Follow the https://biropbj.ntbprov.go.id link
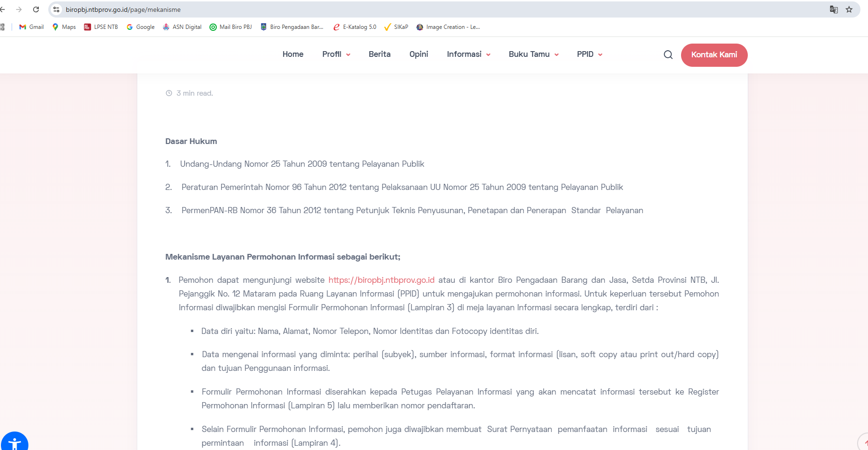This screenshot has width=868, height=450. click(x=381, y=280)
